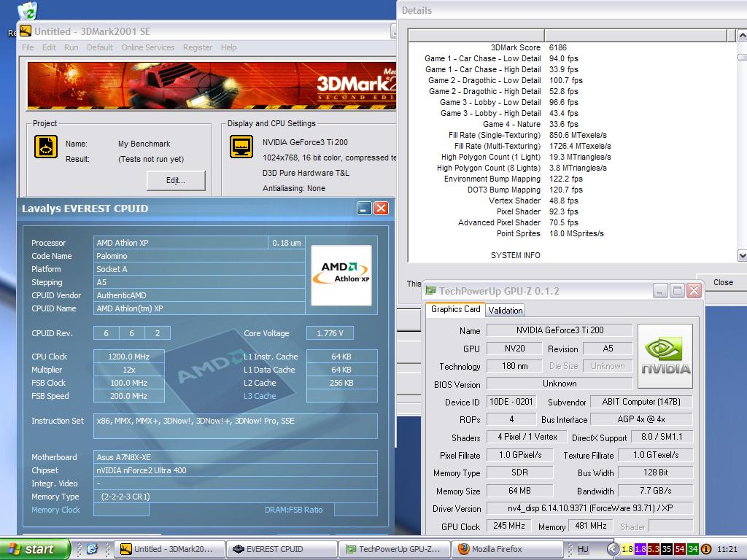Open the Help menu in 3DMark2001

point(228,47)
